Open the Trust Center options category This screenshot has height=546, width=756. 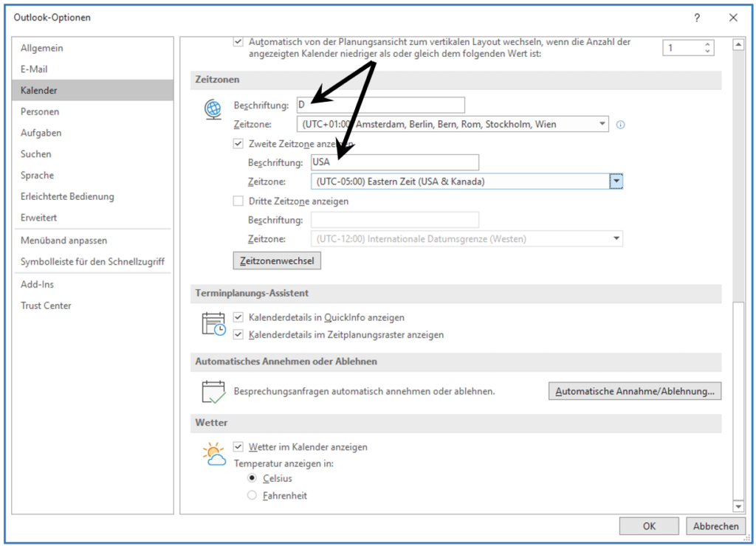tap(92, 305)
